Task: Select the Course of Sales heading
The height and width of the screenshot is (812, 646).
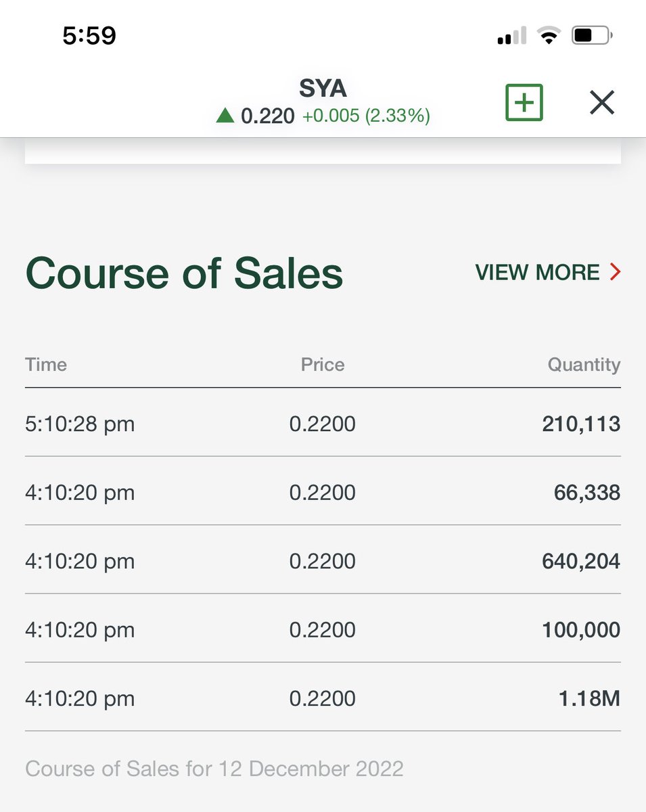Action: pos(183,273)
